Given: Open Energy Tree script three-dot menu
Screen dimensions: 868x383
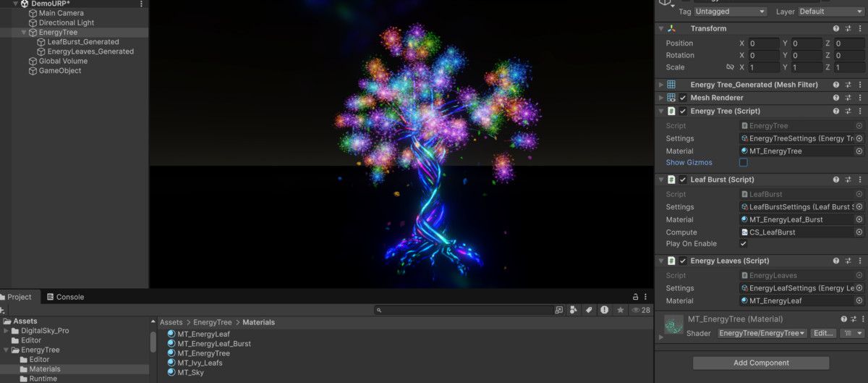Looking at the screenshot, I should pyautogui.click(x=859, y=111).
